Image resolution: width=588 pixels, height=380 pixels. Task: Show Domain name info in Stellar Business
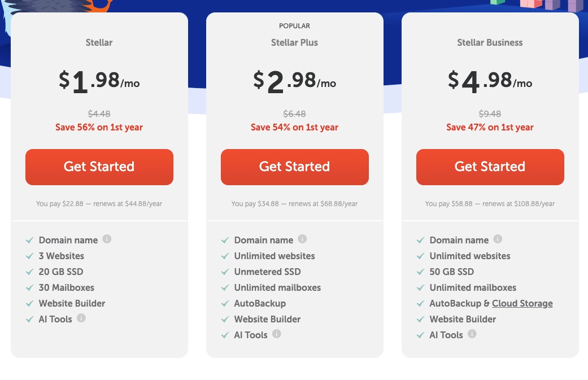click(x=498, y=239)
